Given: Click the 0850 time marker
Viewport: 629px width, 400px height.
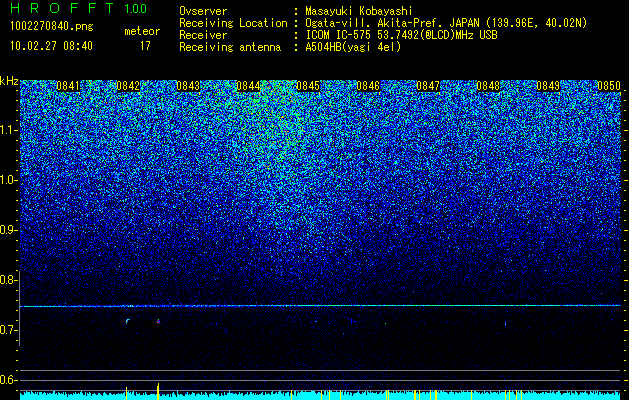Looking at the screenshot, I should pyautogui.click(x=609, y=86).
